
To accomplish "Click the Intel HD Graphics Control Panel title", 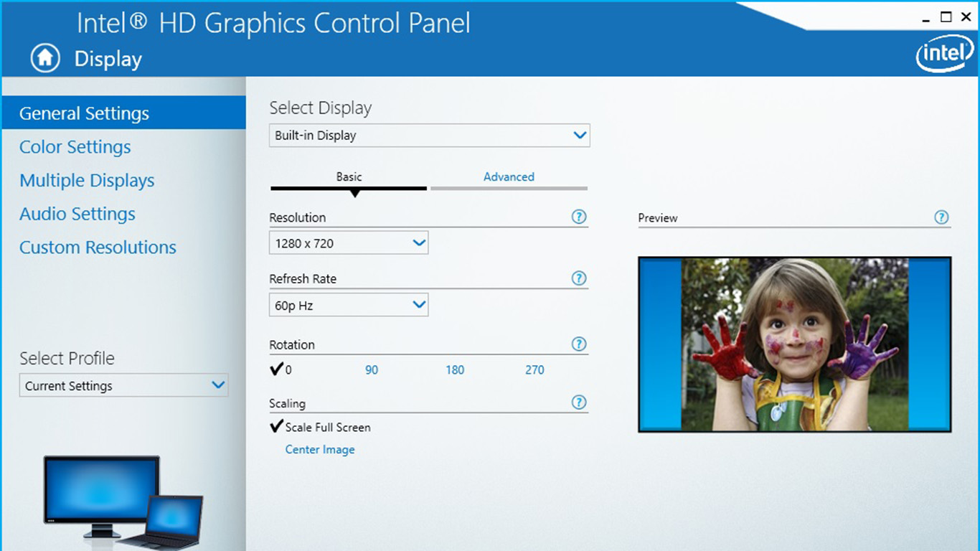I will (273, 24).
